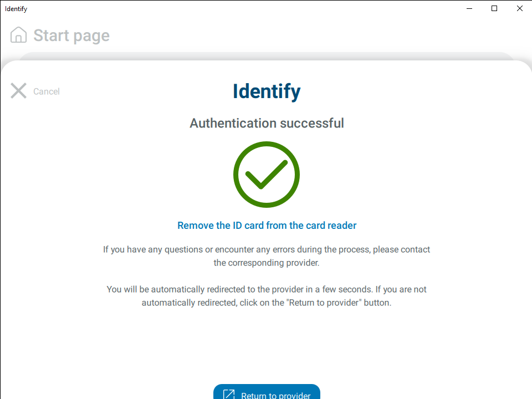Select the Identify heading
Screen dimensions: 532x399
[266, 91]
